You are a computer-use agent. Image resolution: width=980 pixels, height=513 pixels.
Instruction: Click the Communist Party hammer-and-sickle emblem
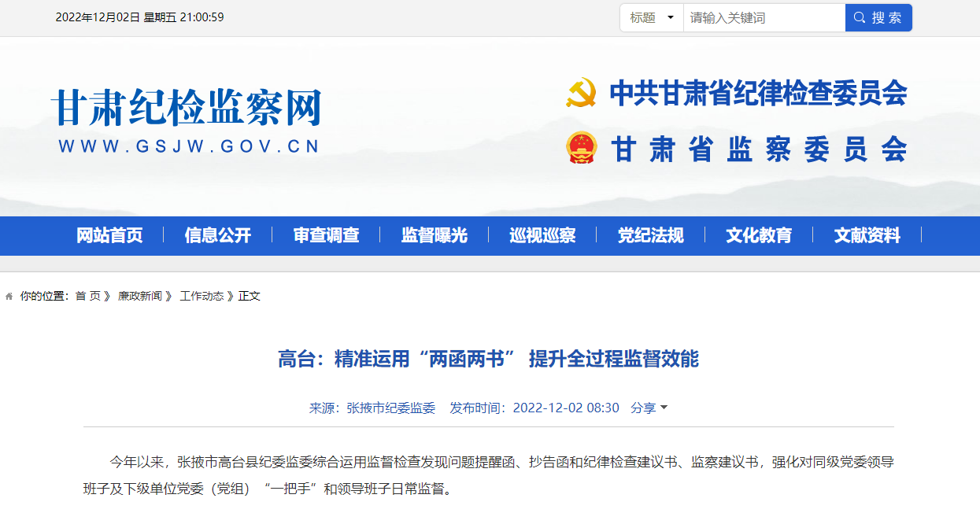pyautogui.click(x=581, y=93)
